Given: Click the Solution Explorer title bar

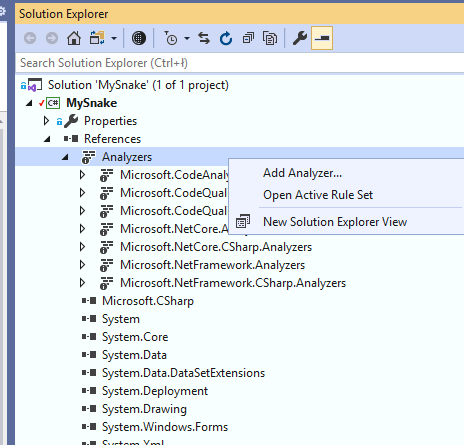Looking at the screenshot, I should (x=239, y=14).
